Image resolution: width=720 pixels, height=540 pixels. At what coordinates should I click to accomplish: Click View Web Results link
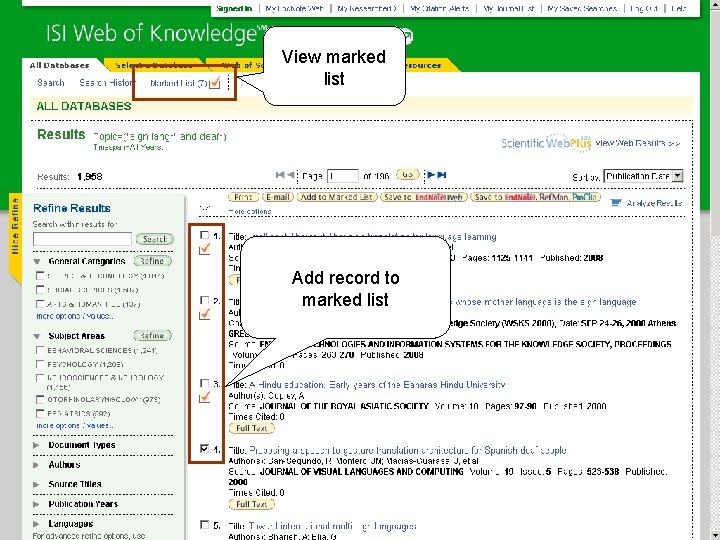638,143
